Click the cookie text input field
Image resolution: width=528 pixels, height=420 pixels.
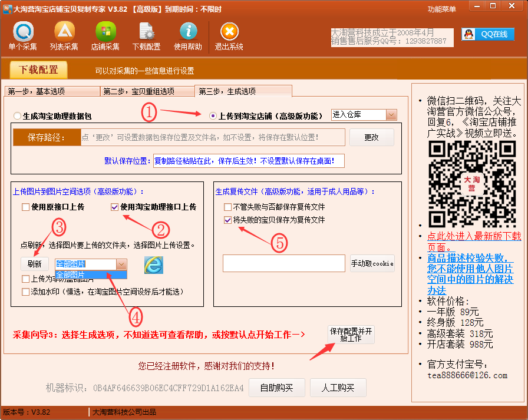(284, 263)
